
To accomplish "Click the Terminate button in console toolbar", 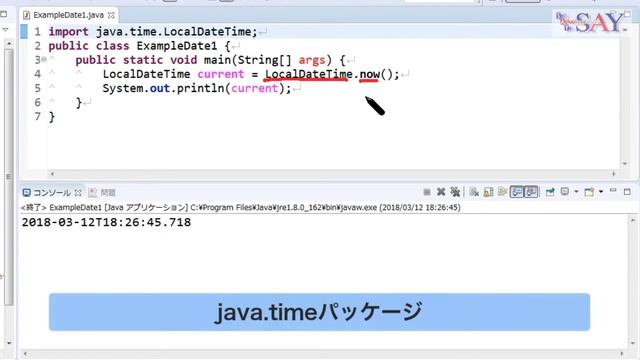I will [427, 192].
